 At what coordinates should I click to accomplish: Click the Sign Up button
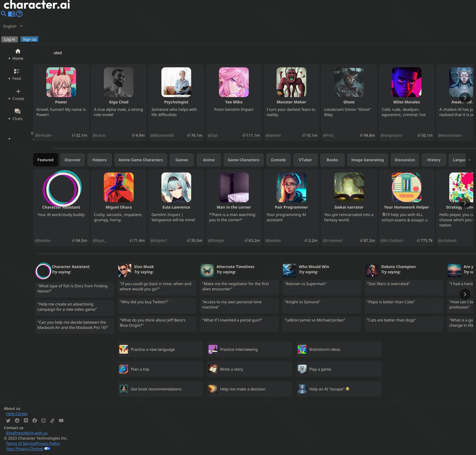29,39
